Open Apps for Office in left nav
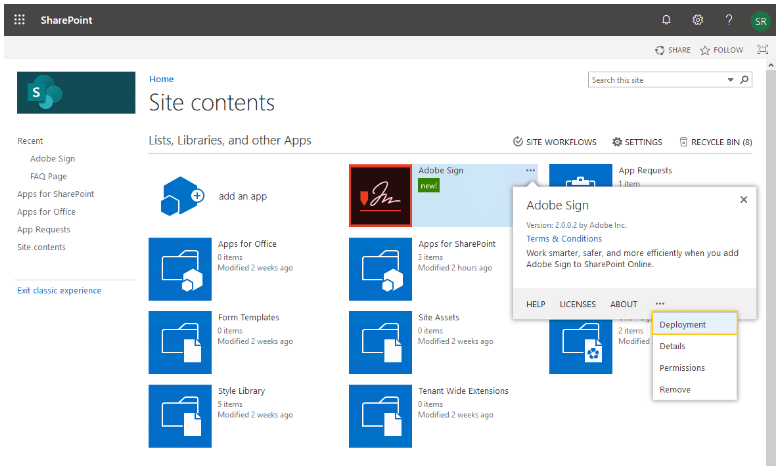The image size is (778, 467). (x=46, y=212)
